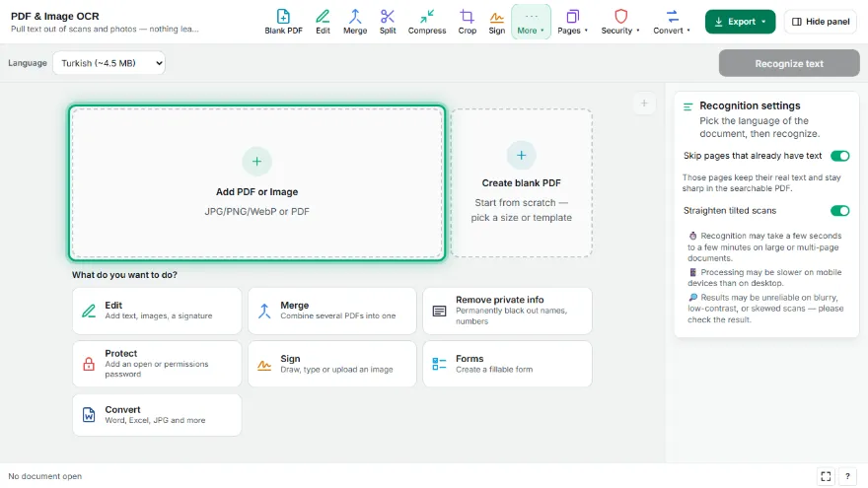Open the Sign quick action card
This screenshot has height=488, width=868.
pyautogui.click(x=332, y=364)
